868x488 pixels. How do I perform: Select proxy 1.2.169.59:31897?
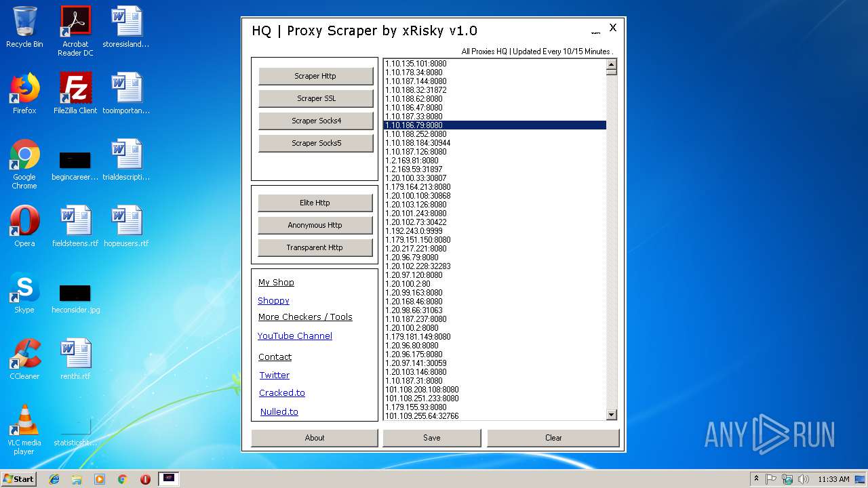495,169
